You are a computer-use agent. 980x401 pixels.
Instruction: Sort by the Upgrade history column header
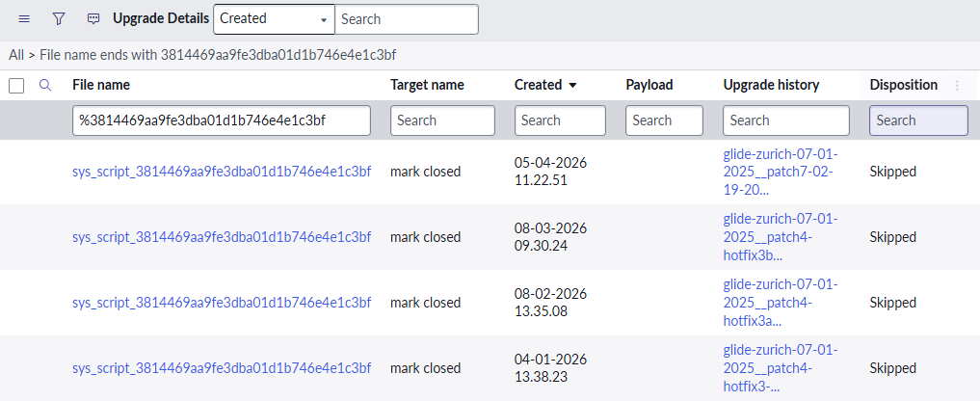point(771,85)
